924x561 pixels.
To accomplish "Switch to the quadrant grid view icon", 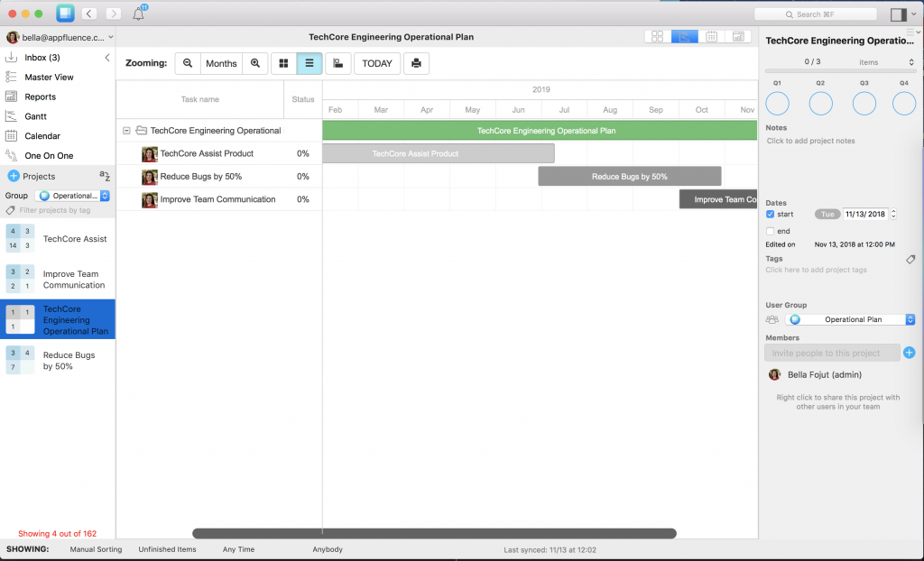I will click(x=285, y=63).
